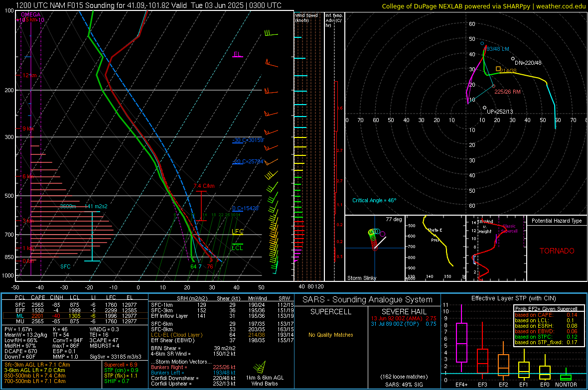Viewport: 588px width, 390px height.
Task: Click the STP (cin) = 0.9 parameter
Action: (121, 370)
